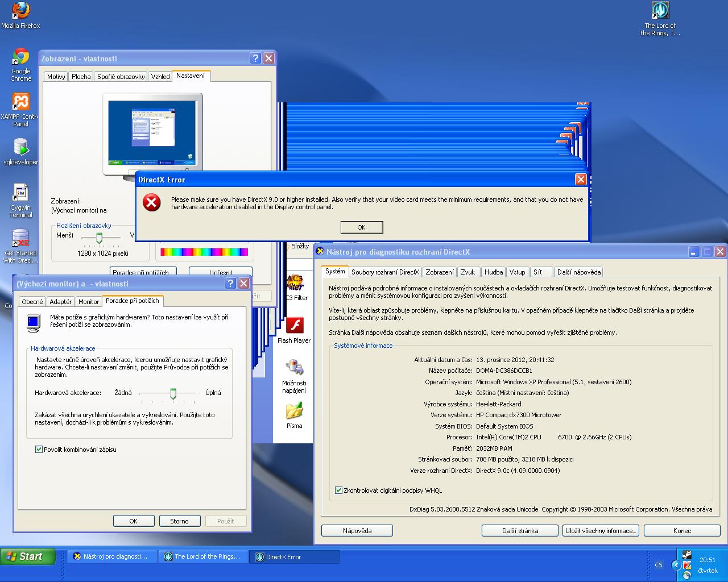This screenshot has height=582, width=728.
Task: Open the Hudba tab
Action: coord(494,272)
